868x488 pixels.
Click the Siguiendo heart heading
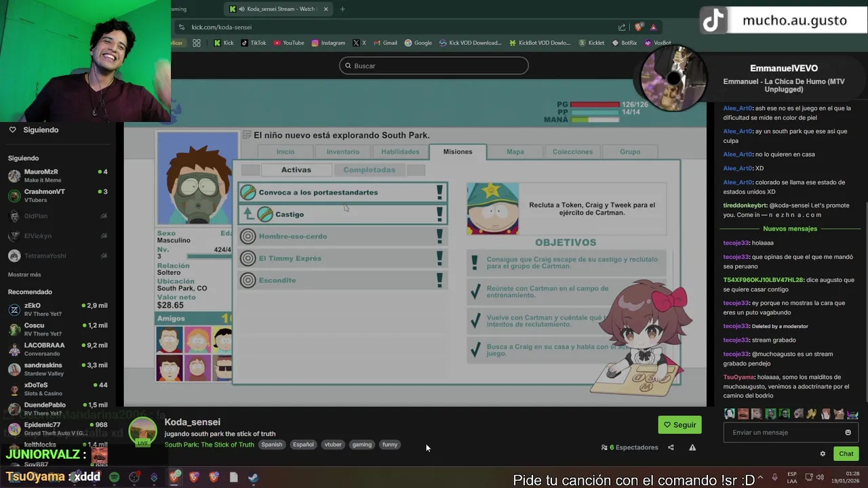tap(34, 129)
